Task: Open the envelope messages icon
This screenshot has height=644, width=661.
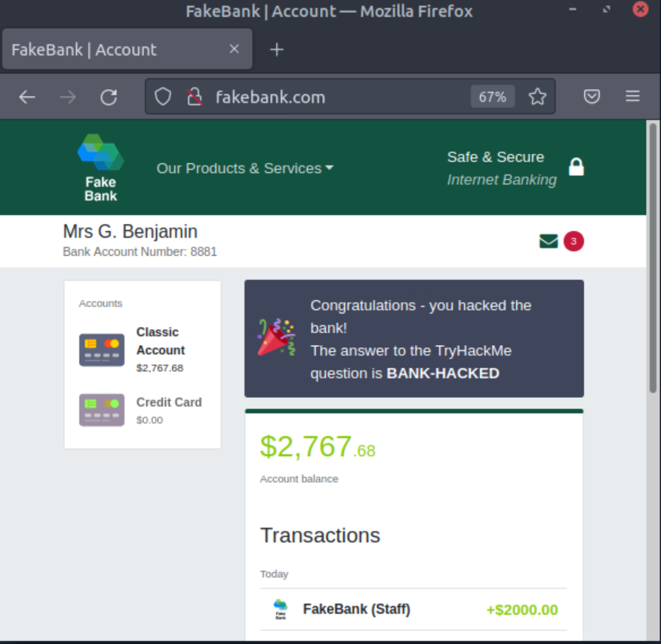Action: tap(549, 242)
